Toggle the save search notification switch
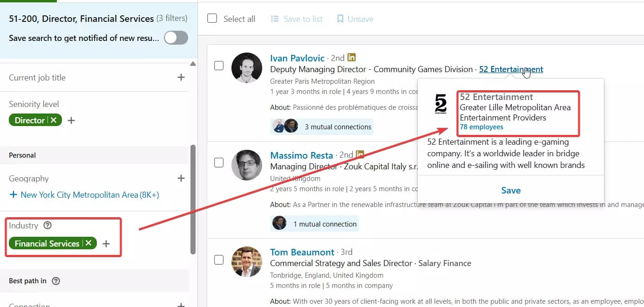Image resolution: width=644 pixels, height=307 pixels. (176, 38)
